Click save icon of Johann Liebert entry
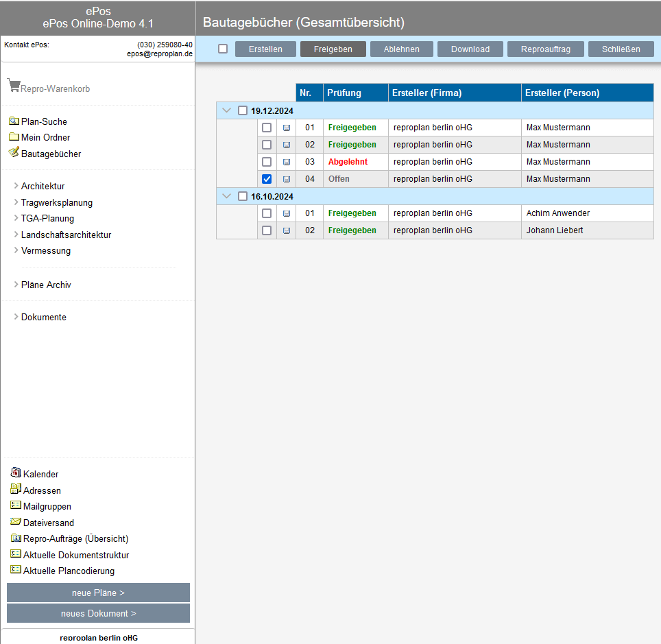Screen dimensions: 661x644 (x=287, y=230)
